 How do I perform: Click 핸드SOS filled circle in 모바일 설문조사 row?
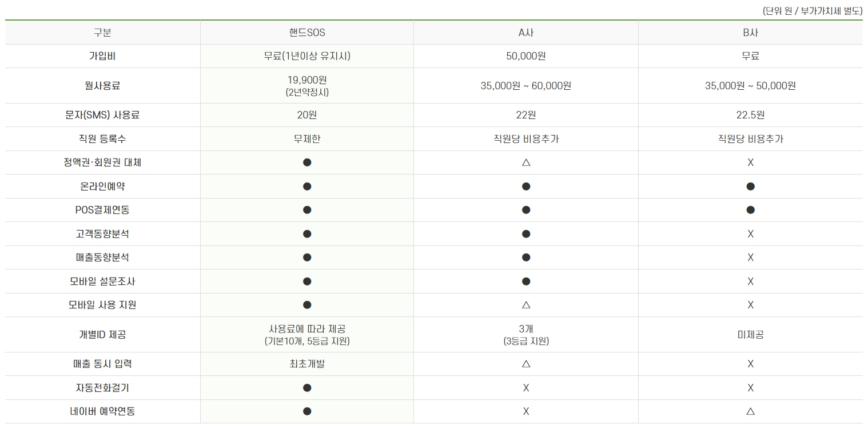pos(307,282)
